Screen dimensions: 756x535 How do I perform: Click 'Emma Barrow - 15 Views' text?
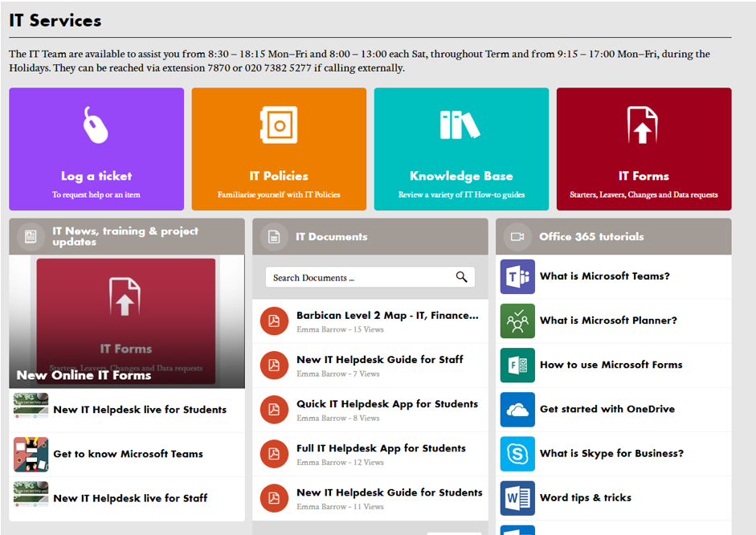tap(341, 329)
